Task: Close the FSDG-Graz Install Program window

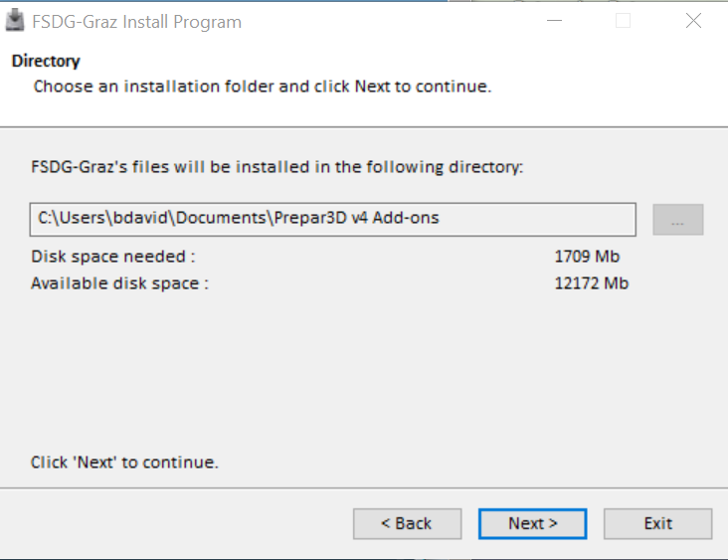Action: [x=693, y=21]
